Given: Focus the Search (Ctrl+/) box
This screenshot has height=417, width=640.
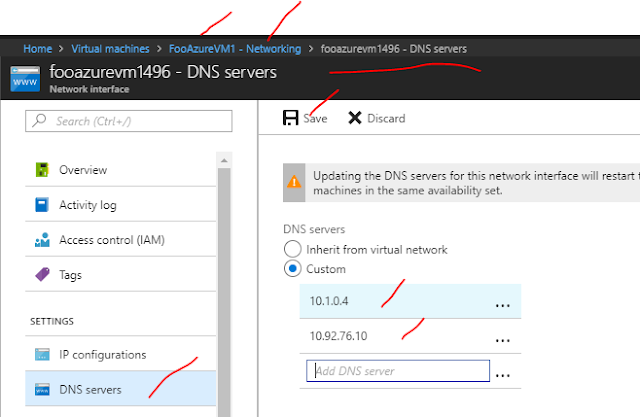Looking at the screenshot, I should [x=129, y=121].
